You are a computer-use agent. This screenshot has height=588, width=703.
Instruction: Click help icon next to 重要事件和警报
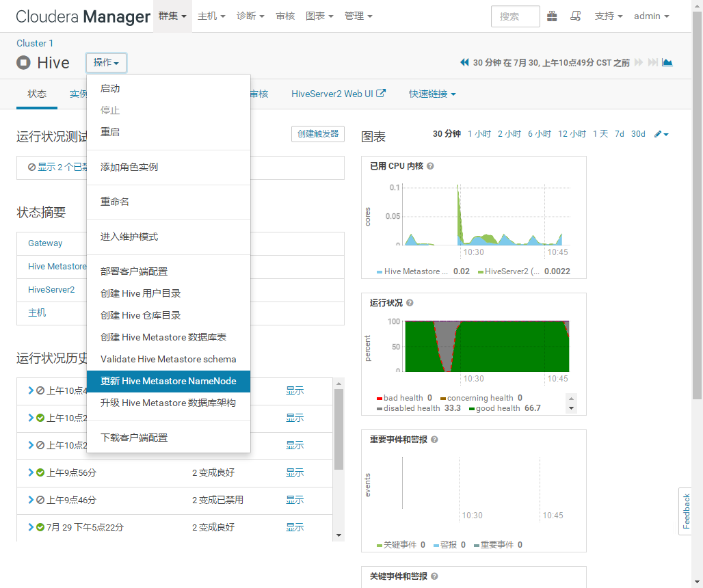[434, 440]
